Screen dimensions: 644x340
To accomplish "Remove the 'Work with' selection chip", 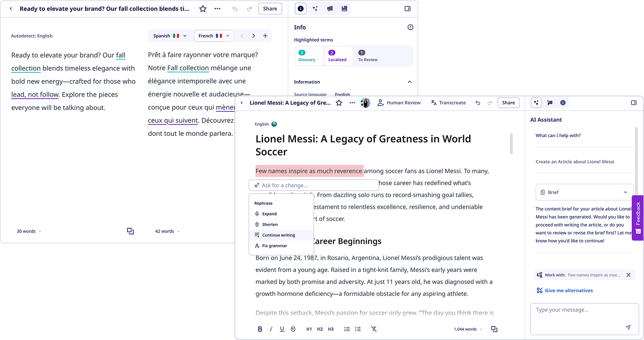I will coord(628,275).
